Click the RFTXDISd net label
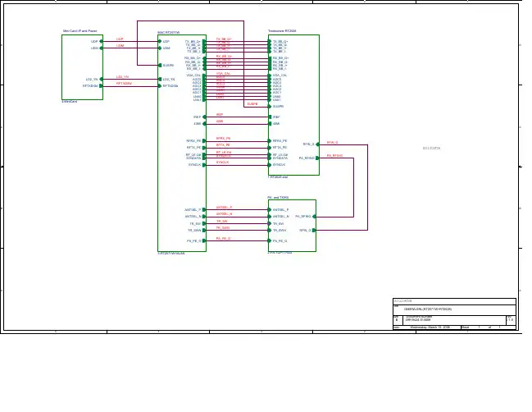This screenshot has height=412, width=532. (x=124, y=83)
